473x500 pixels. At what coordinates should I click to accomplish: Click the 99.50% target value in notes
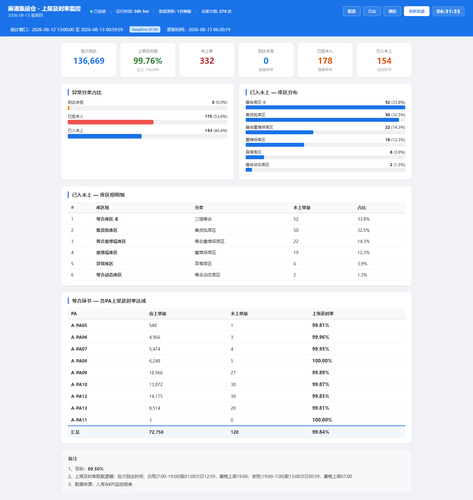pos(96,469)
